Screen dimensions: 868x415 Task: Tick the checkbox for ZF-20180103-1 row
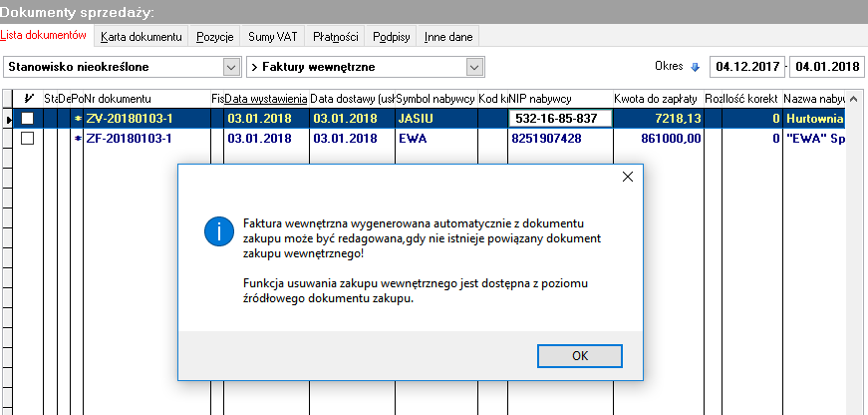click(27, 139)
